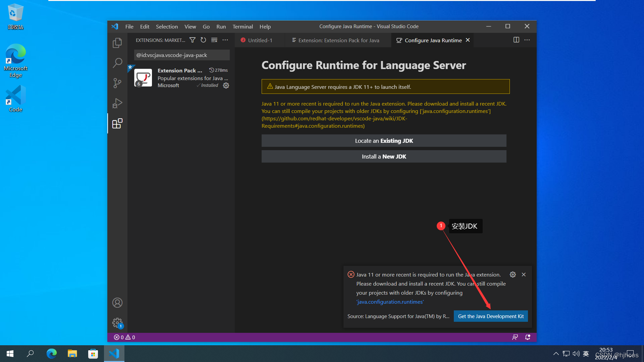Open the Extension Pack manage gear
644x362 pixels.
(226, 85)
